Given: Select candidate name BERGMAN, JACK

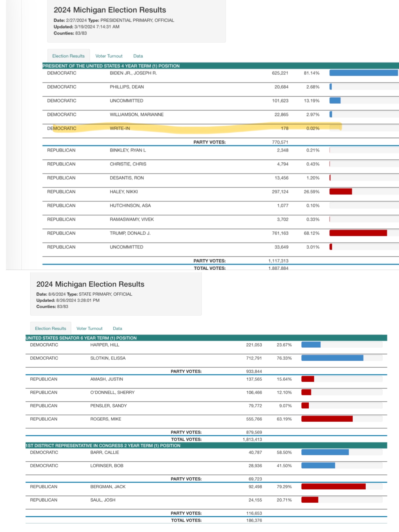Looking at the screenshot, I should point(108,487).
